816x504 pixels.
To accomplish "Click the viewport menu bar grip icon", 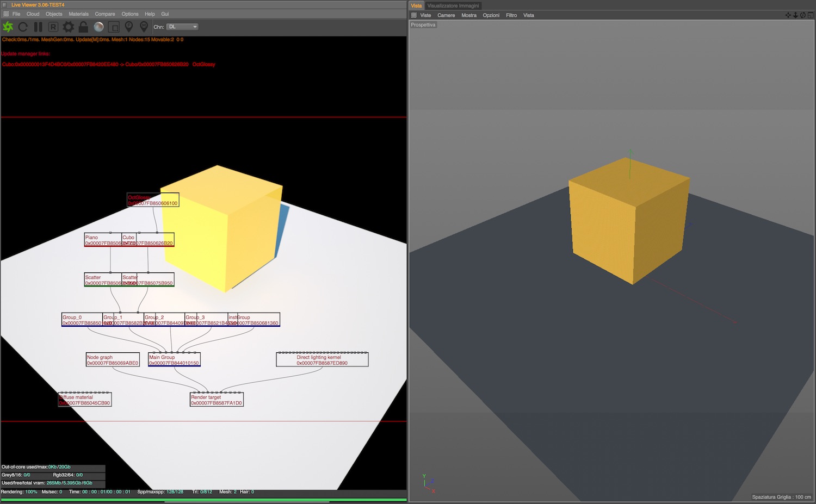I will [x=414, y=15].
